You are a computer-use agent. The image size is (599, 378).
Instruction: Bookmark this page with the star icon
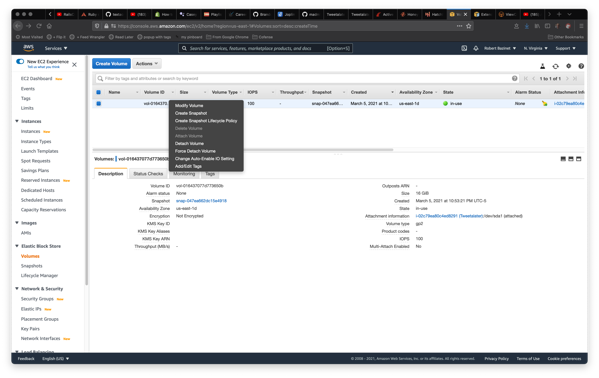(x=469, y=26)
